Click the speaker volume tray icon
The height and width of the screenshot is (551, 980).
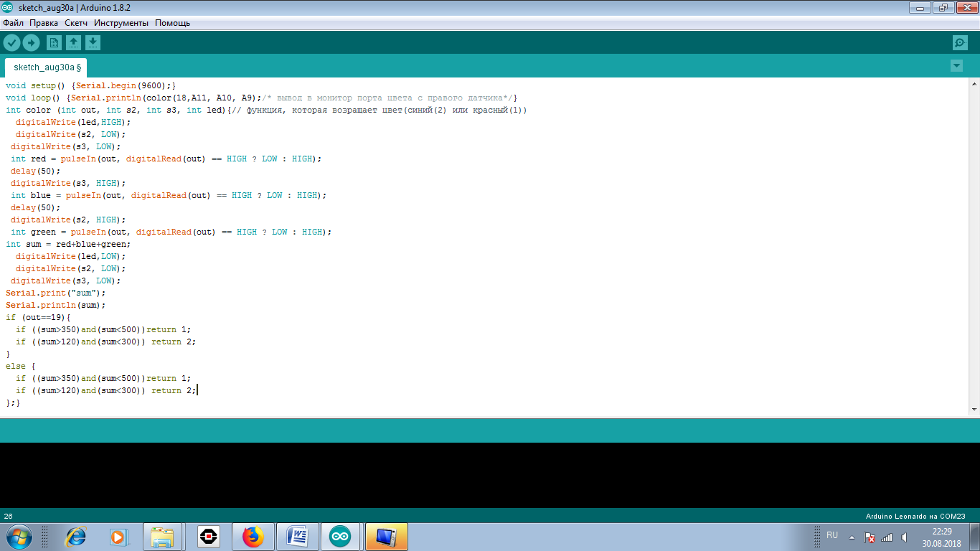[905, 537]
